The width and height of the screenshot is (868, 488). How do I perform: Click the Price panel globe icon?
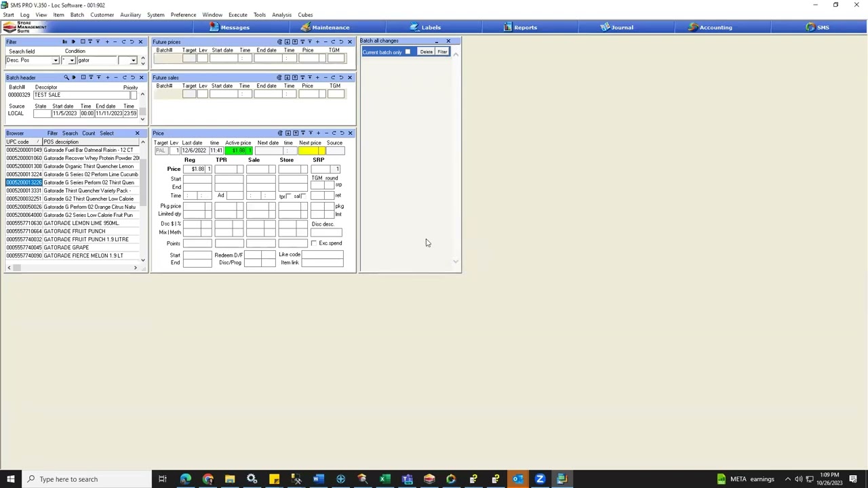(x=279, y=133)
